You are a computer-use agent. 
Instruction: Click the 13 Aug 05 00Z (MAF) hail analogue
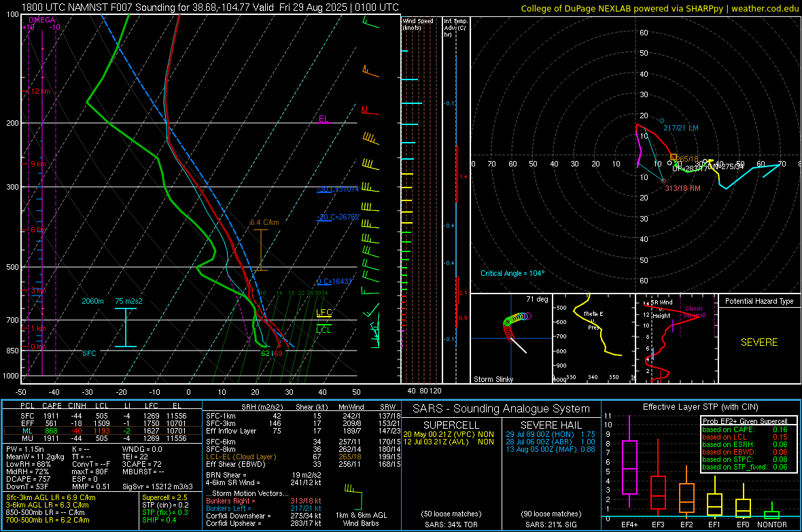(551, 450)
